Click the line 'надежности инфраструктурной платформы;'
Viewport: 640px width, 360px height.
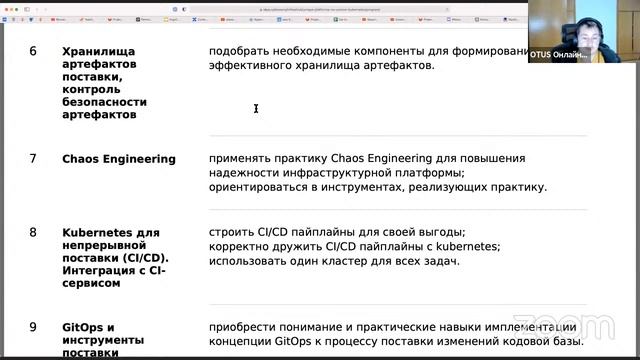coord(337,173)
